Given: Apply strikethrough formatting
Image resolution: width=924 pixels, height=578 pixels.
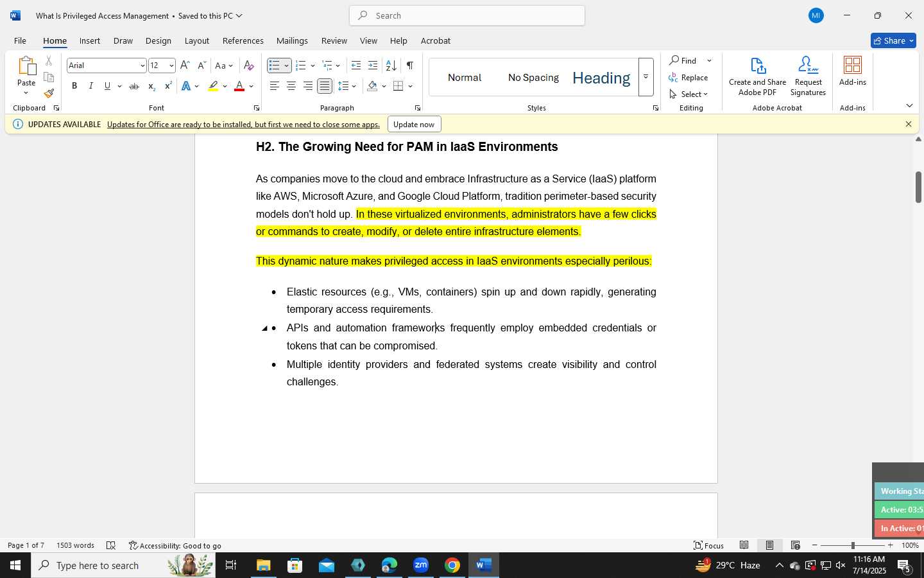Looking at the screenshot, I should [134, 86].
